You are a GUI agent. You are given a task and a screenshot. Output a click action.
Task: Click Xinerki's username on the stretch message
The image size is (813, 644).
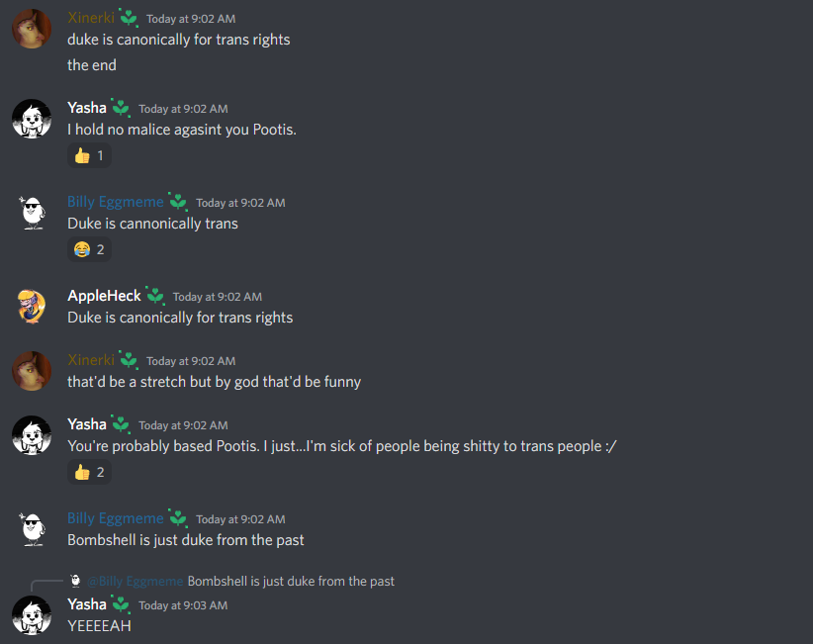91,360
